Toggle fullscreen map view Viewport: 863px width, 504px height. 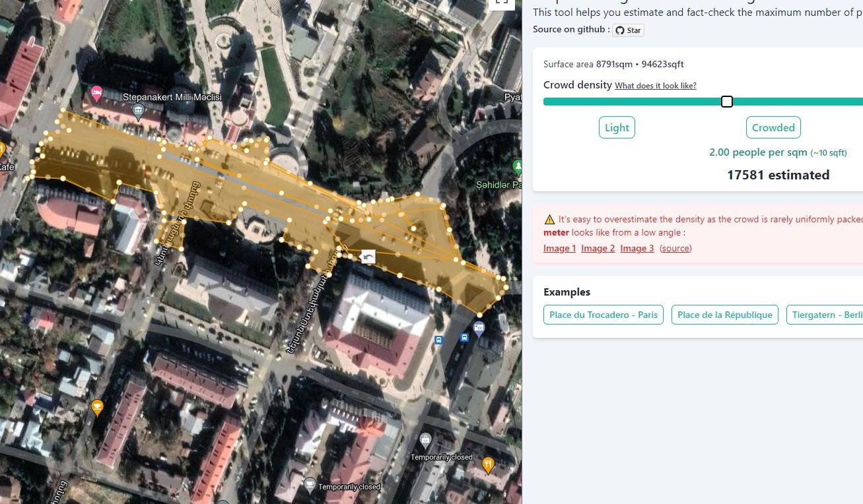click(x=501, y=2)
